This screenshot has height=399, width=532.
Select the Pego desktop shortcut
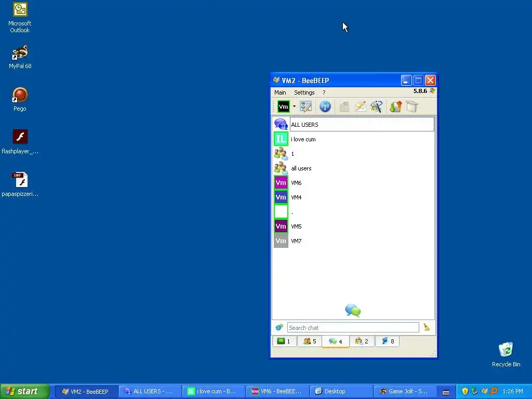click(20, 99)
